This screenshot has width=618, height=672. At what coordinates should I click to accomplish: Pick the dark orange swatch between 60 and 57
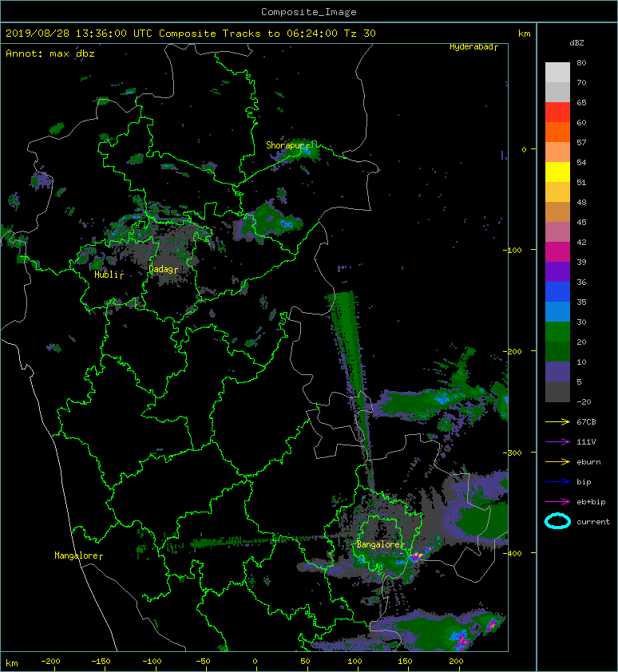coord(557,132)
